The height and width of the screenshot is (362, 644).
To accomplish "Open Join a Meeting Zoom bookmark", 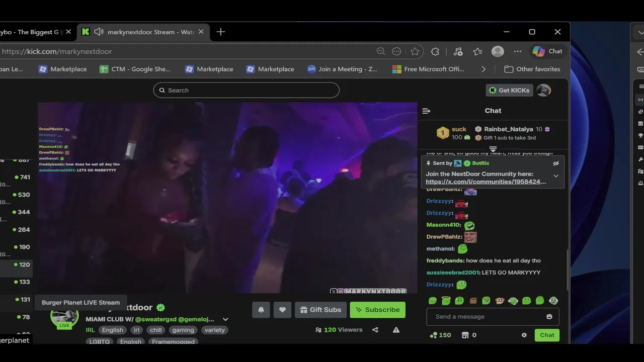I will coord(342,69).
